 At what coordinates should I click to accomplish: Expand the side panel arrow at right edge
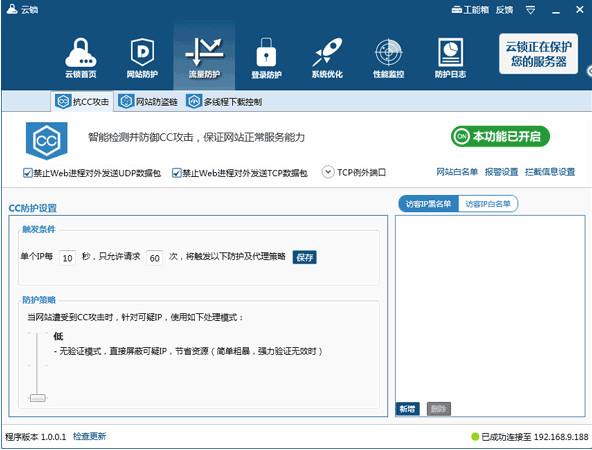[x=589, y=71]
